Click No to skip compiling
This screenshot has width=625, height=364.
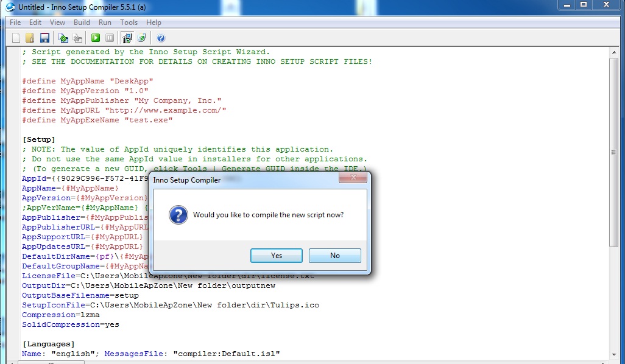pyautogui.click(x=335, y=256)
